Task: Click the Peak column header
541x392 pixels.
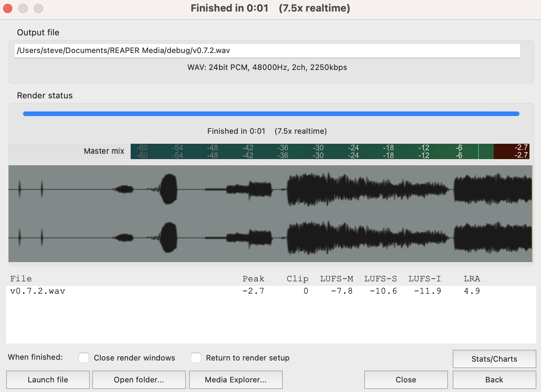Action: click(x=254, y=278)
